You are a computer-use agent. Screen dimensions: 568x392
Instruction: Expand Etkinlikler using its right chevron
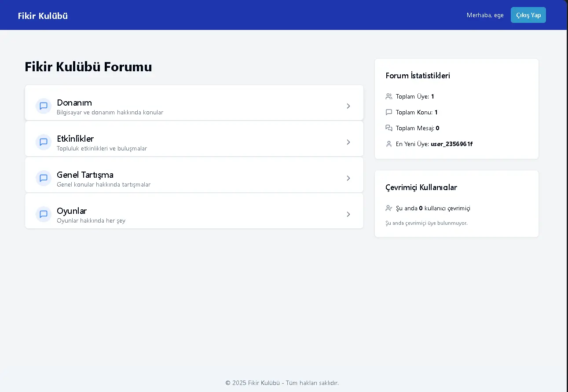348,142
